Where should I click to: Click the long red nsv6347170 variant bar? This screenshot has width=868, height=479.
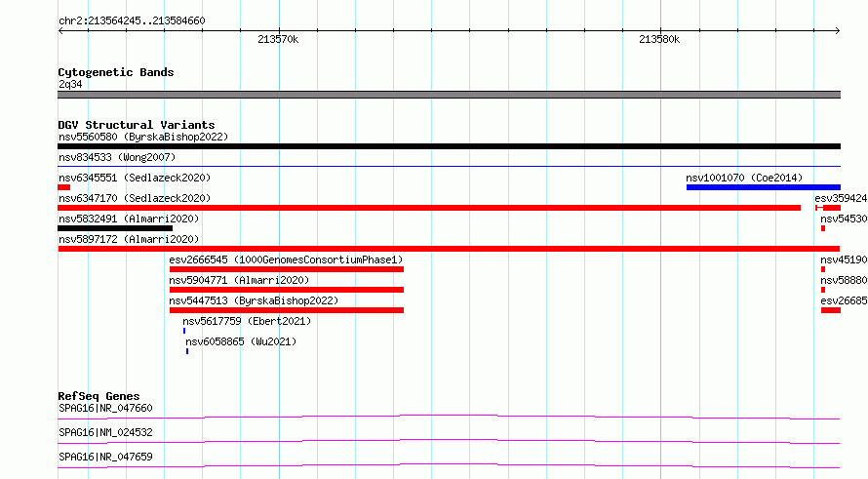pyautogui.click(x=429, y=208)
